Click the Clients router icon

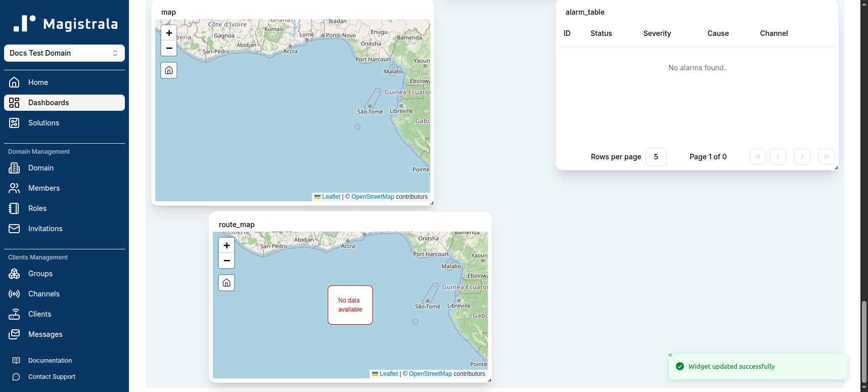point(14,314)
